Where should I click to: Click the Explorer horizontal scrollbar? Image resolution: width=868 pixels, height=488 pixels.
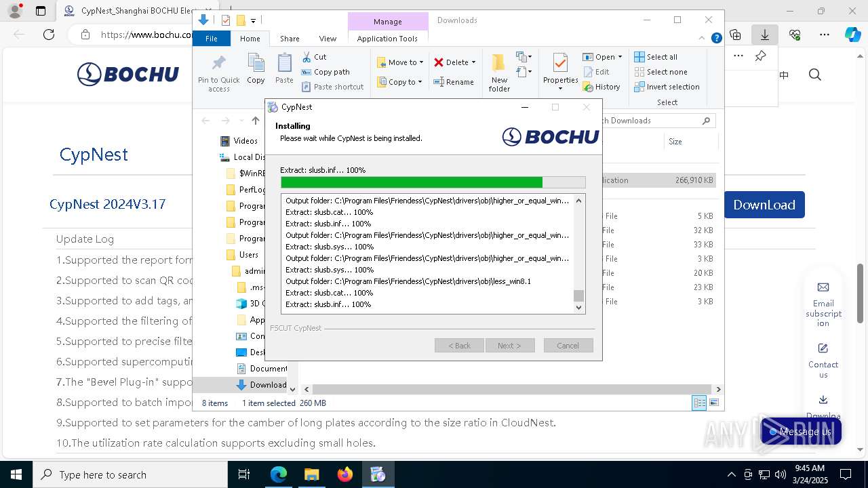click(513, 390)
